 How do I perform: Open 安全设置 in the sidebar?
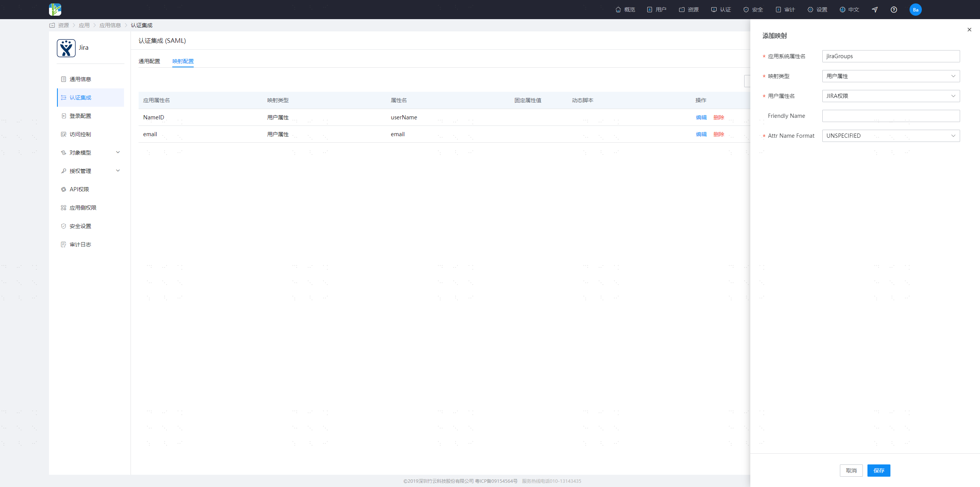click(x=91, y=226)
